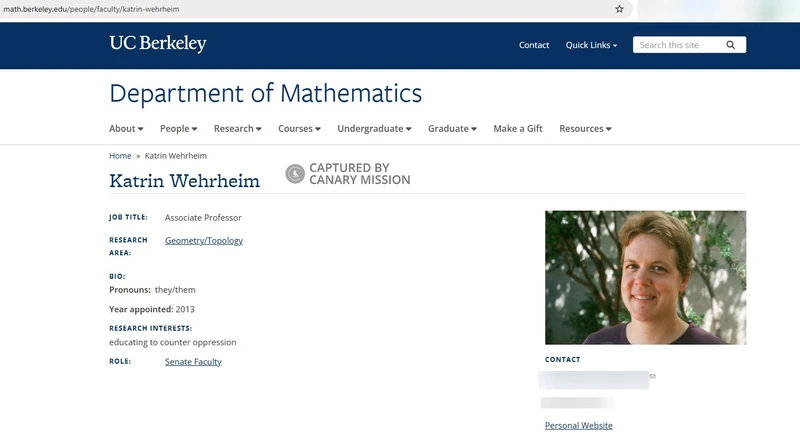Go to Home breadcrumb link

120,156
